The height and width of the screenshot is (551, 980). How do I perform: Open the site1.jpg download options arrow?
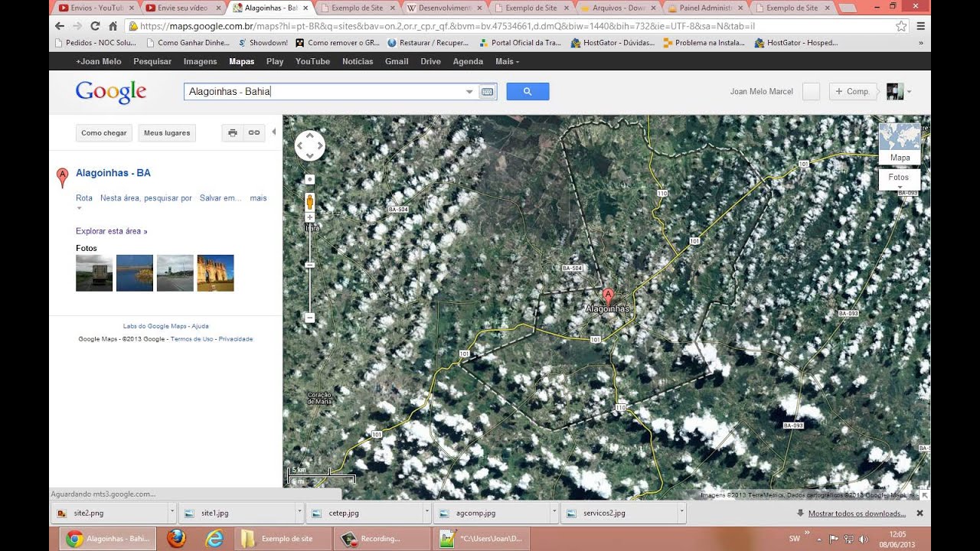pos(299,513)
